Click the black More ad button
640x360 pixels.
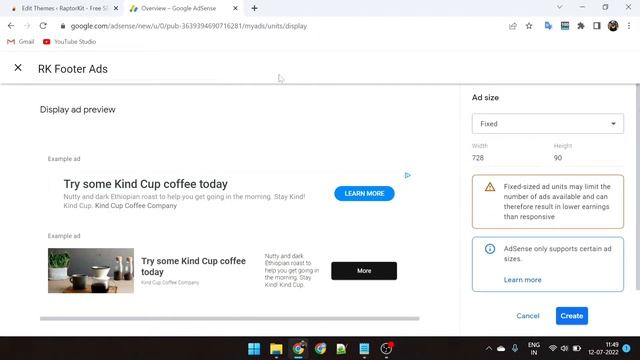[364, 271]
